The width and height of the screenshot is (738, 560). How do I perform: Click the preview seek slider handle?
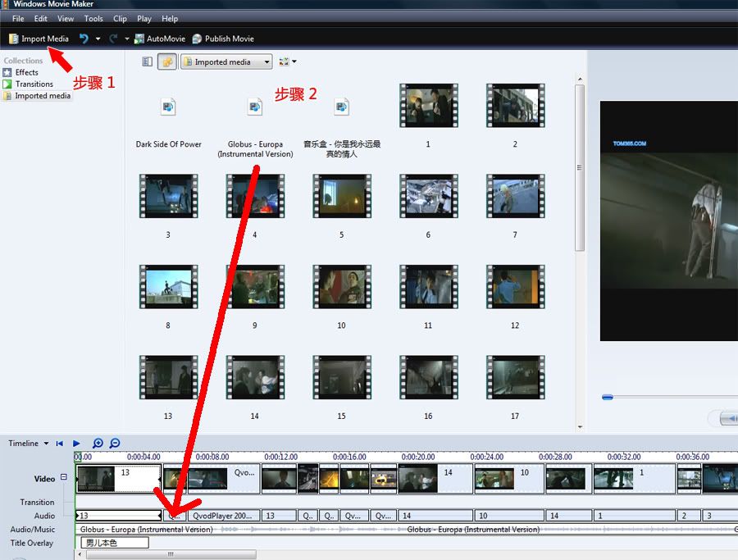tap(608, 397)
